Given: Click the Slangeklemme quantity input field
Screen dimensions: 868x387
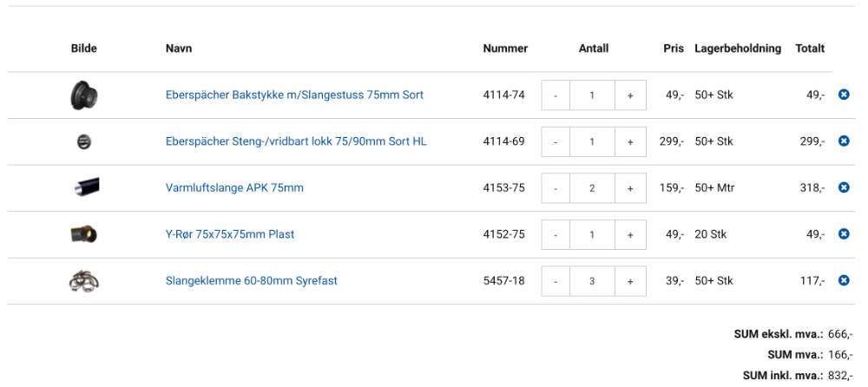Looking at the screenshot, I should coord(592,281).
